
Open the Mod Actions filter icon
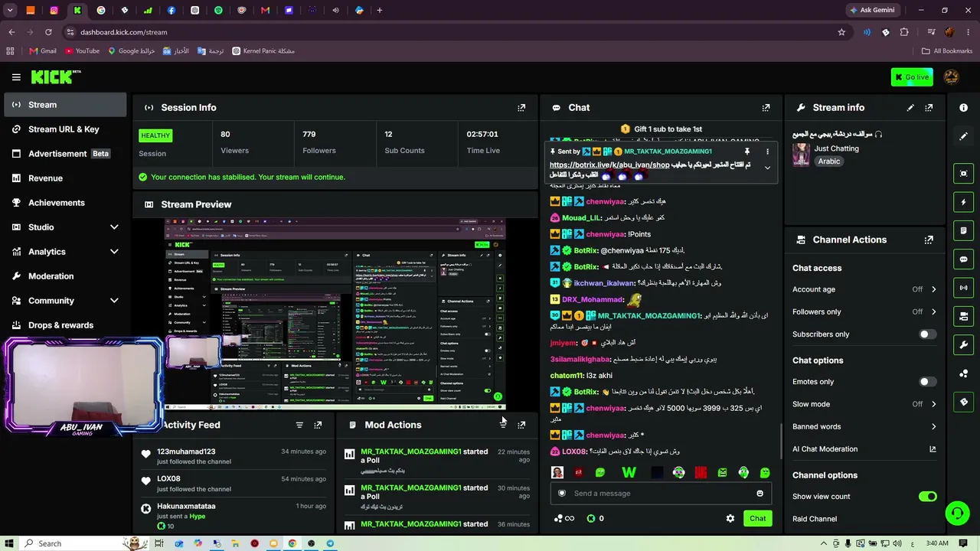(x=503, y=425)
